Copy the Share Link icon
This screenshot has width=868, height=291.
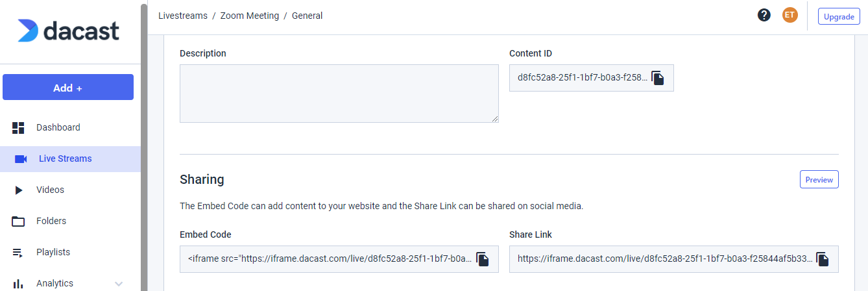tap(823, 259)
